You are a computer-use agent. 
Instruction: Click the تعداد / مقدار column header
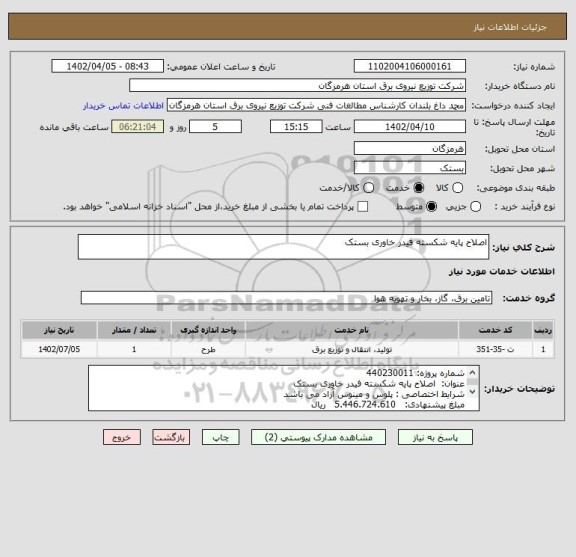(134, 330)
